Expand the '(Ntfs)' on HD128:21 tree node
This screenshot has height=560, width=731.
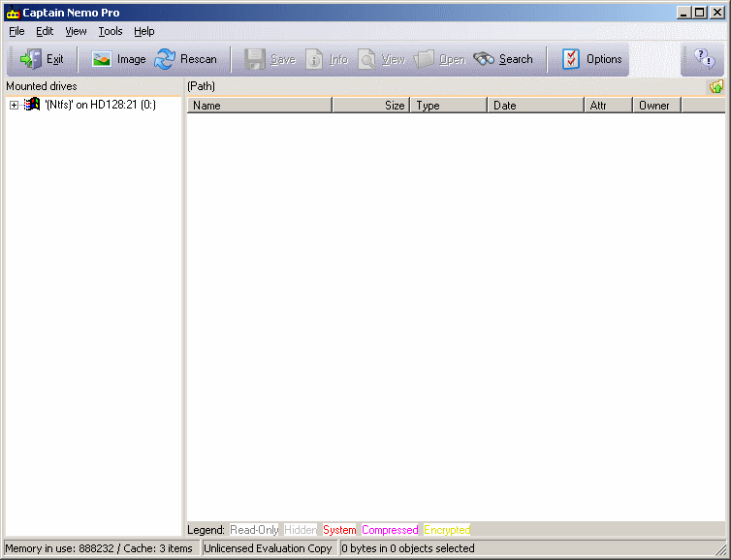(14, 106)
